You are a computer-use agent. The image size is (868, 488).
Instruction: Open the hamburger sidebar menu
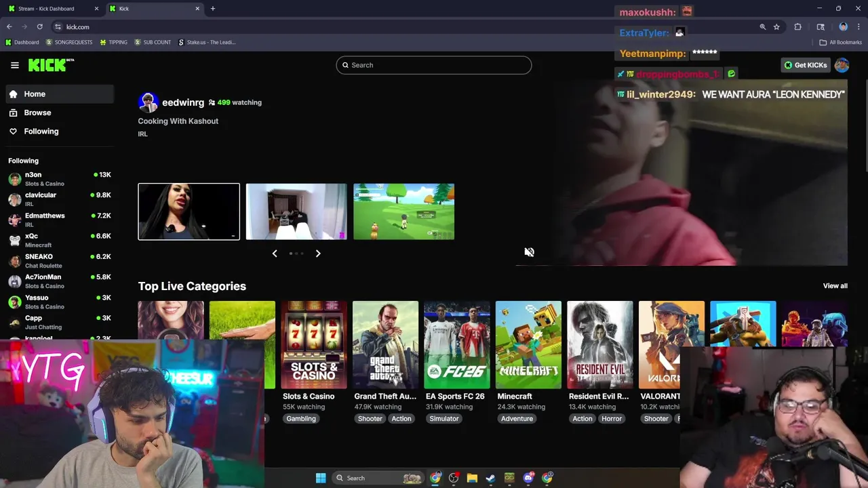point(14,65)
